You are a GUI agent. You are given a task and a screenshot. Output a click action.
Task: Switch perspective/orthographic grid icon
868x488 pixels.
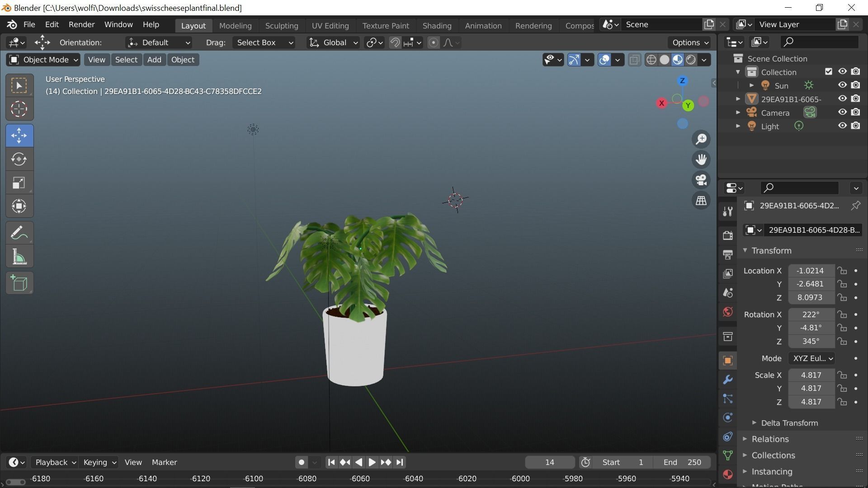[701, 200]
